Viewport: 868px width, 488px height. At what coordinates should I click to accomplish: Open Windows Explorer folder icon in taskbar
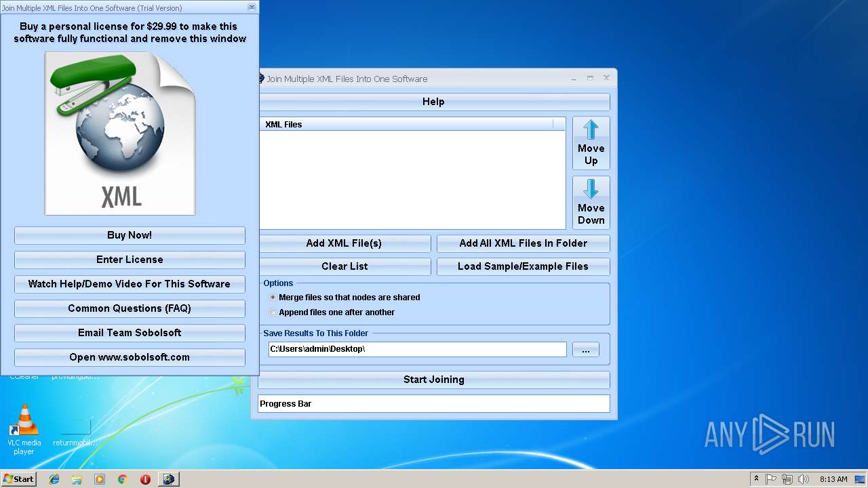pos(77,479)
